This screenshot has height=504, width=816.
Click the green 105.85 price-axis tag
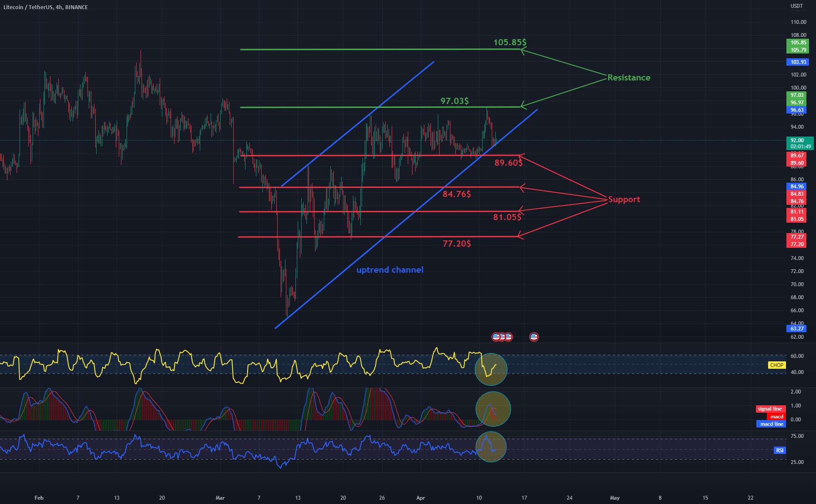coord(797,43)
